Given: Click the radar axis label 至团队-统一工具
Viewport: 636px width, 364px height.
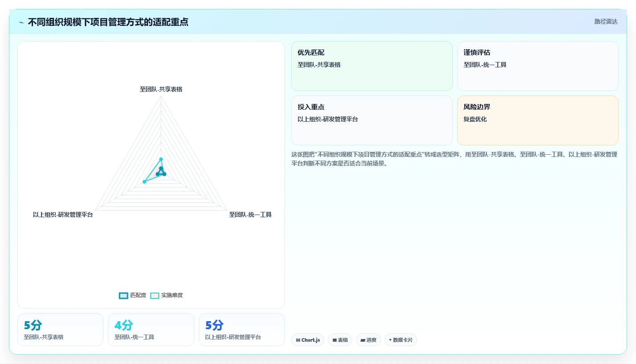Looking at the screenshot, I should point(250,215).
